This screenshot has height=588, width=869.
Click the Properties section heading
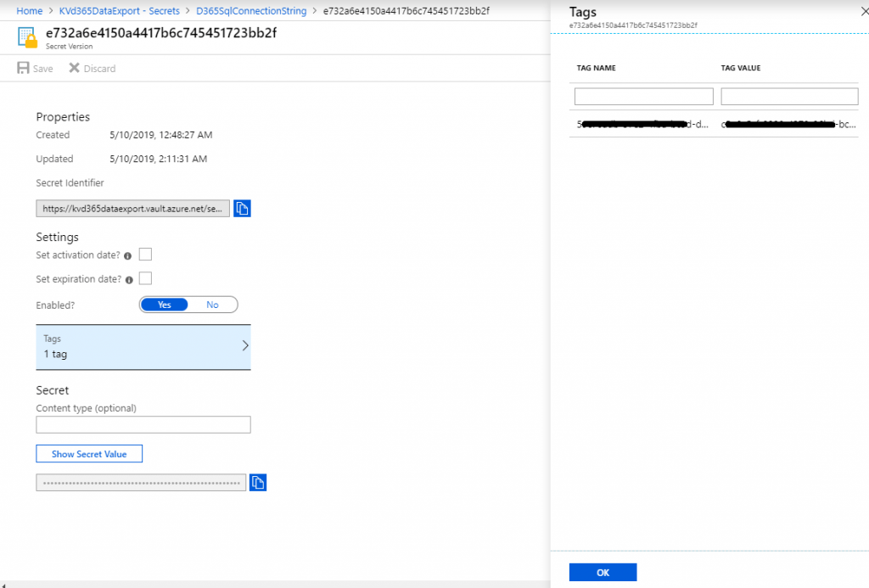[x=63, y=117]
